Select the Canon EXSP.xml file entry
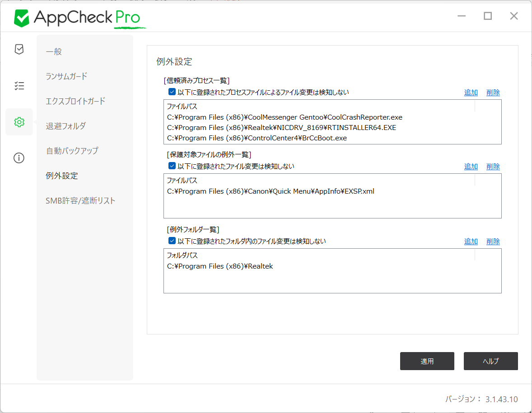The width and height of the screenshot is (532, 413). click(x=271, y=191)
